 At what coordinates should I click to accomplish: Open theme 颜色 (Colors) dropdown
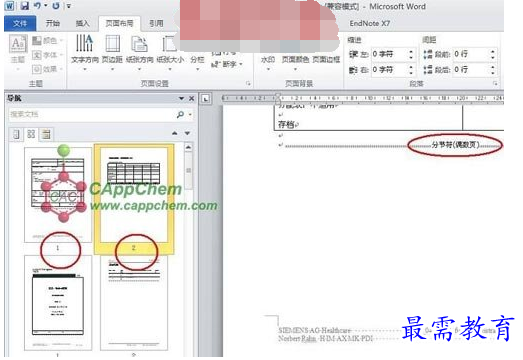pyautogui.click(x=47, y=41)
